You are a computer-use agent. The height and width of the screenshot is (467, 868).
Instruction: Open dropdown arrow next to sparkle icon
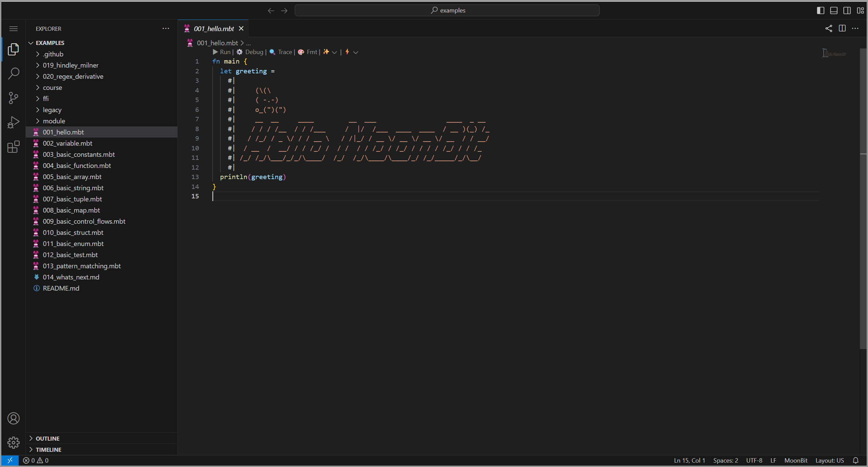coord(334,52)
